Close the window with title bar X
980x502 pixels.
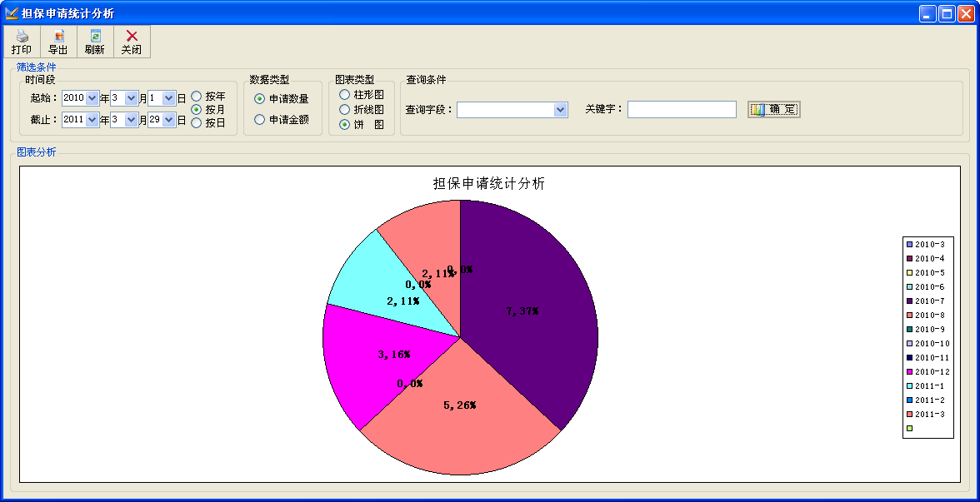(x=966, y=13)
